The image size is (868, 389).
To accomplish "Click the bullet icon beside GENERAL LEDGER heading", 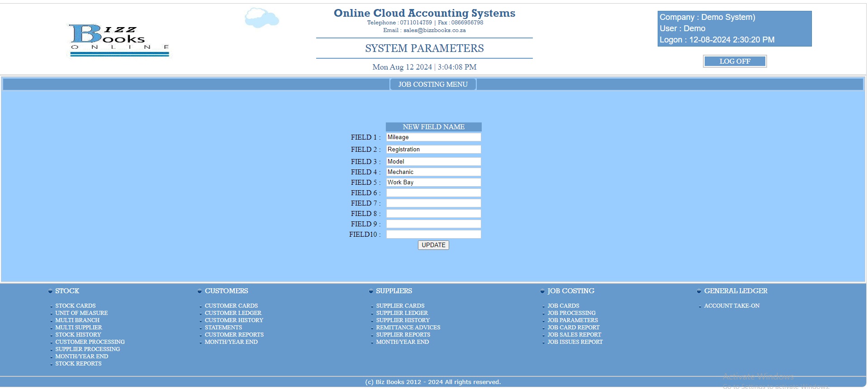I will point(699,291).
